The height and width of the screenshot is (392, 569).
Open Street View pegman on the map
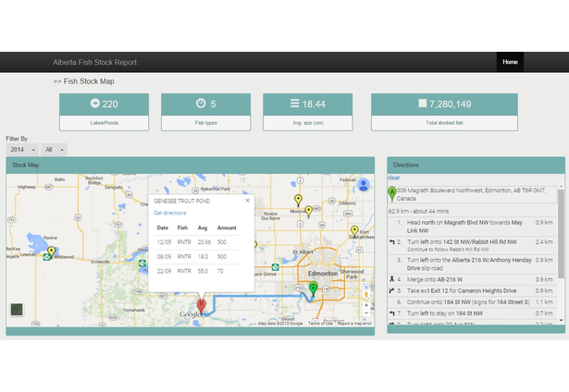[x=366, y=294]
